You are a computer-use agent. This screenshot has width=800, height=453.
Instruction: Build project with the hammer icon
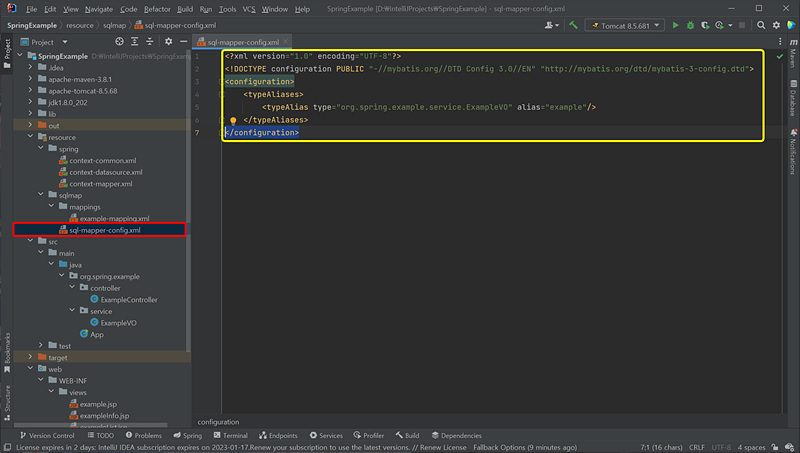pos(573,25)
